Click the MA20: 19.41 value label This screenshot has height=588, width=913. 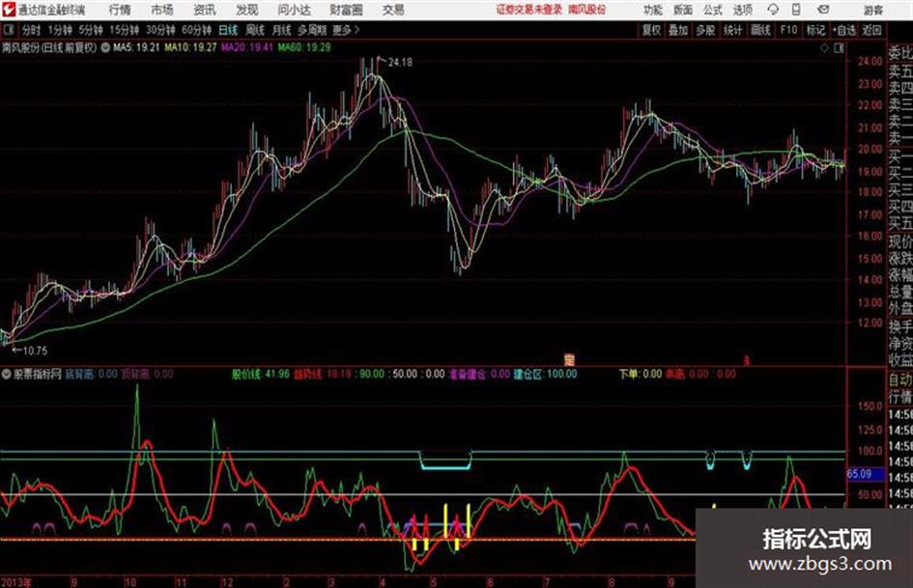[x=247, y=47]
